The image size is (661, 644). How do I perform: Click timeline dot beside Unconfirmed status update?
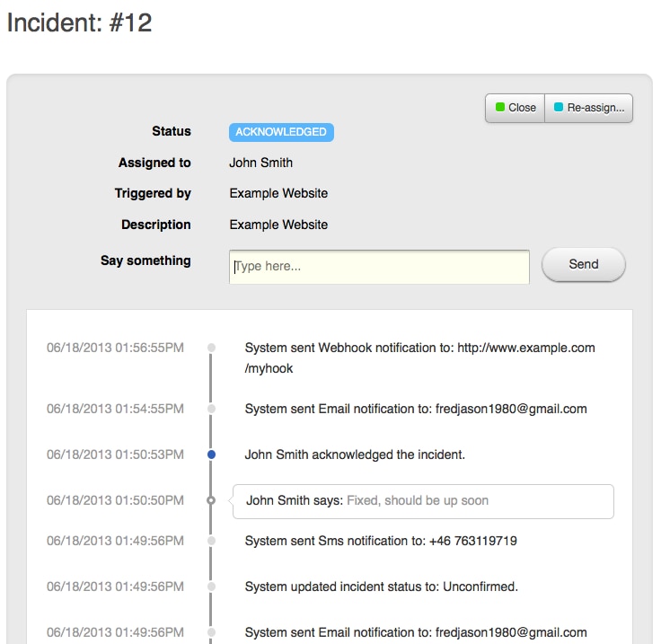coord(212,587)
